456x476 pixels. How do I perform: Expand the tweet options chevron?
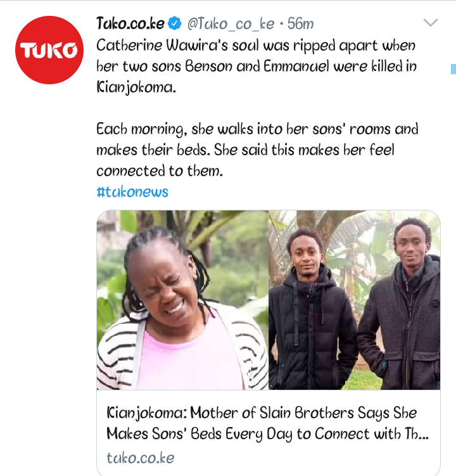(x=431, y=22)
